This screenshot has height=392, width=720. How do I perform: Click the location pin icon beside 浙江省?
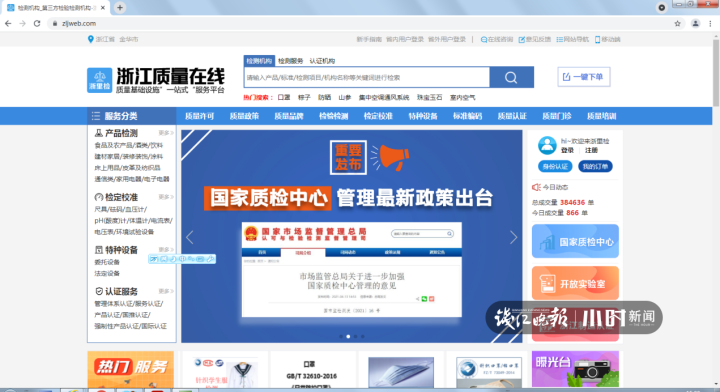tap(90, 39)
